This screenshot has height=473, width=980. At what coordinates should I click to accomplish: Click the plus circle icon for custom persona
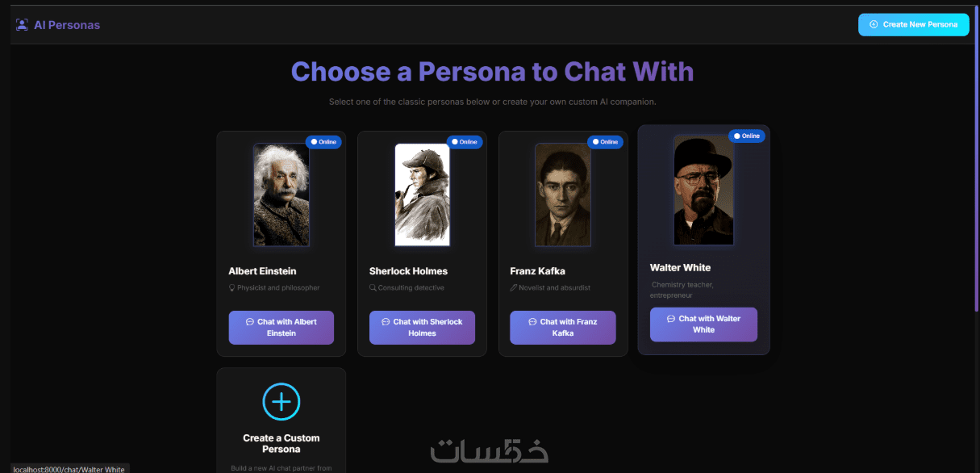coord(281,401)
